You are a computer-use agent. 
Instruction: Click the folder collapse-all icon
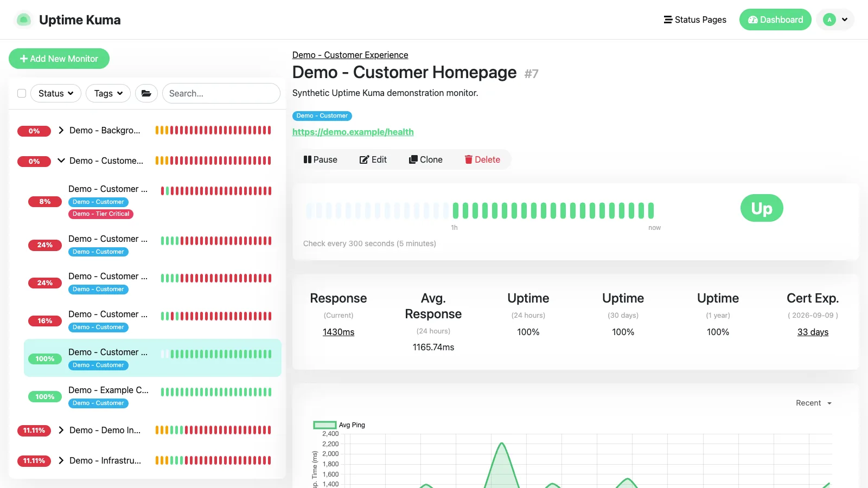coord(146,93)
